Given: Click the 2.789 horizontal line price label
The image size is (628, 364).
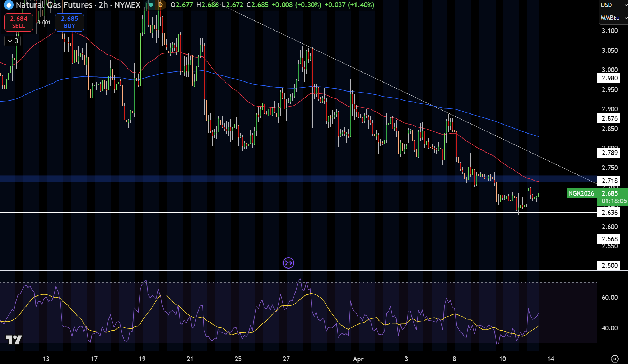Looking at the screenshot, I should [x=609, y=153].
